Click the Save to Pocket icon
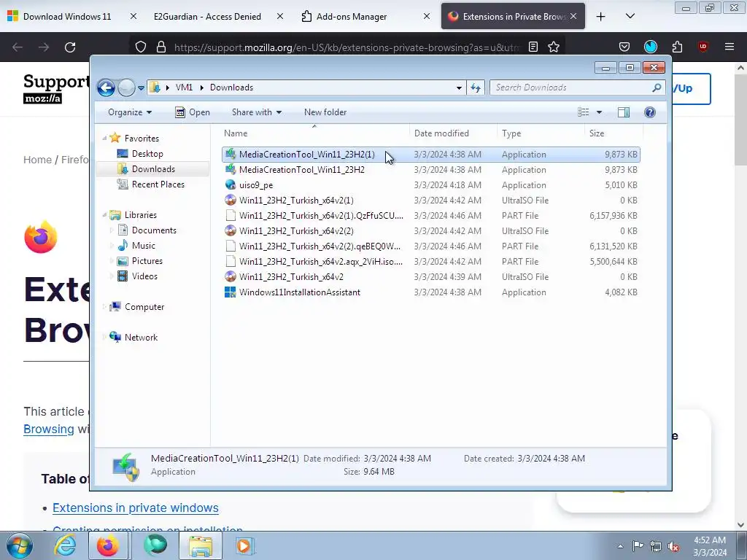 coord(624,47)
